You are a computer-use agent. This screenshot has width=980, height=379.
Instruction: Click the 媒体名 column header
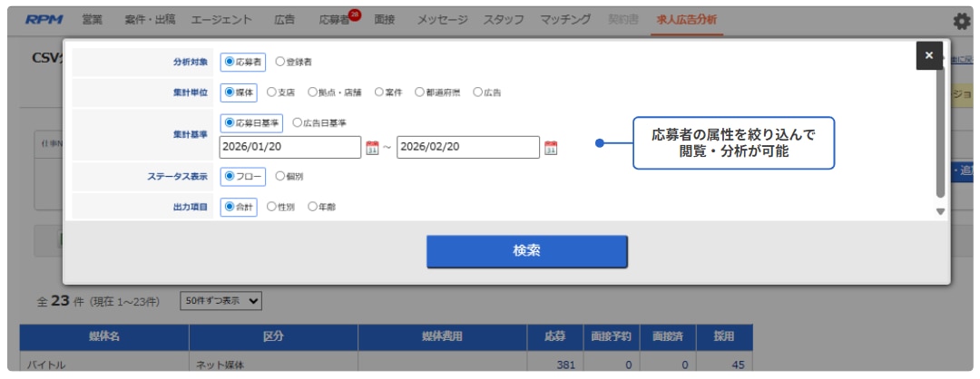pyautogui.click(x=104, y=337)
